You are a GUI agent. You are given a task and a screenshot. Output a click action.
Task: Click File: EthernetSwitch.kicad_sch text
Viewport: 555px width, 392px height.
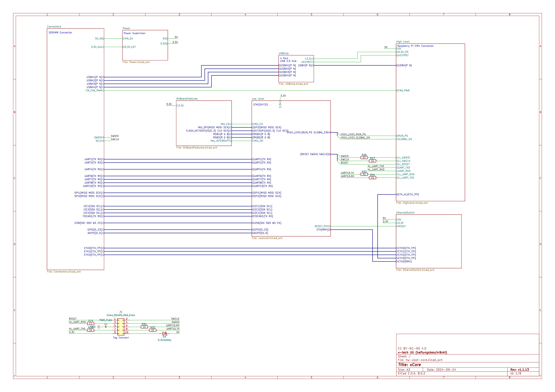click(x=415, y=270)
